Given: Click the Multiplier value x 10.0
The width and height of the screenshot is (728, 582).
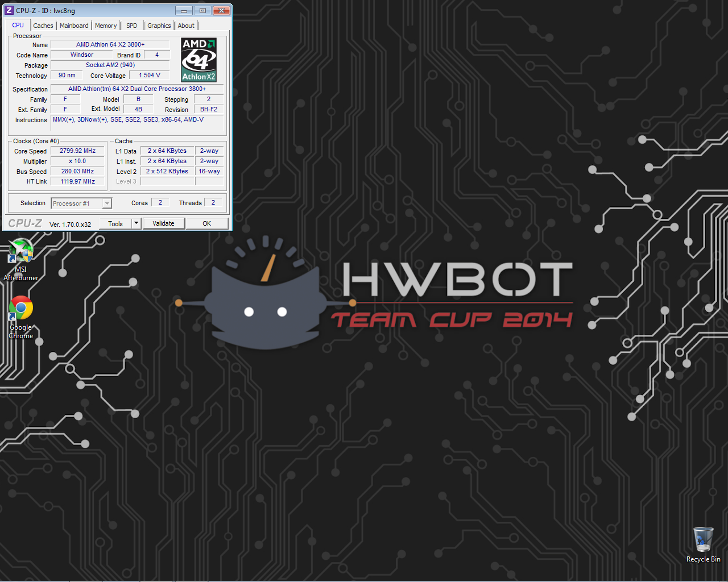Looking at the screenshot, I should [x=77, y=161].
